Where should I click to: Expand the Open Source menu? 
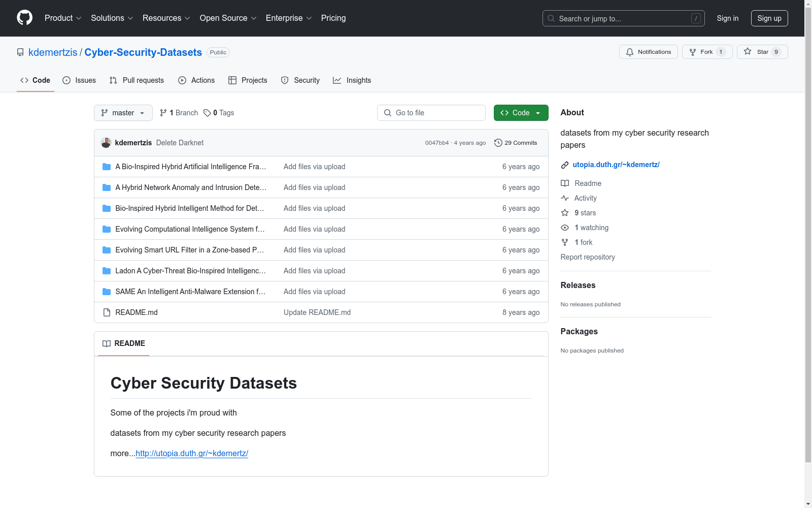coord(228,18)
